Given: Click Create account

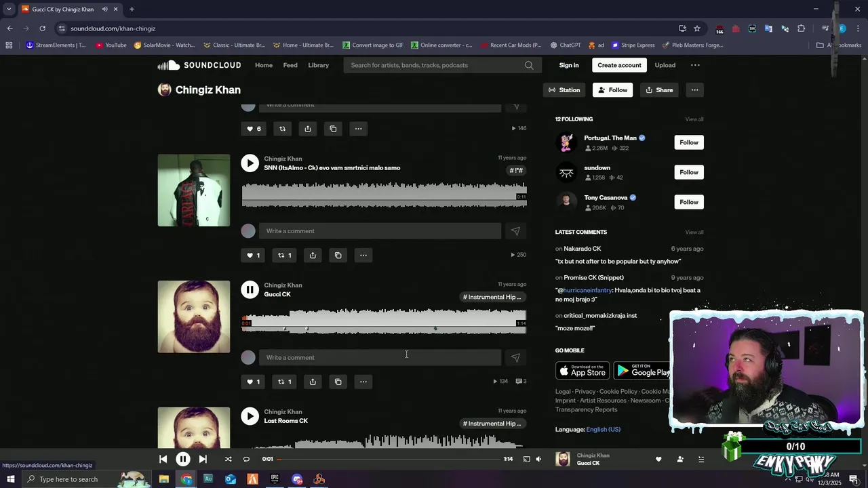Looking at the screenshot, I should (619, 65).
